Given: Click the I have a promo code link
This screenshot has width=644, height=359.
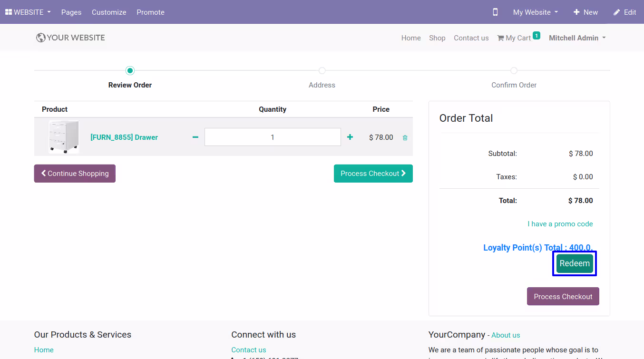Looking at the screenshot, I should (x=560, y=224).
